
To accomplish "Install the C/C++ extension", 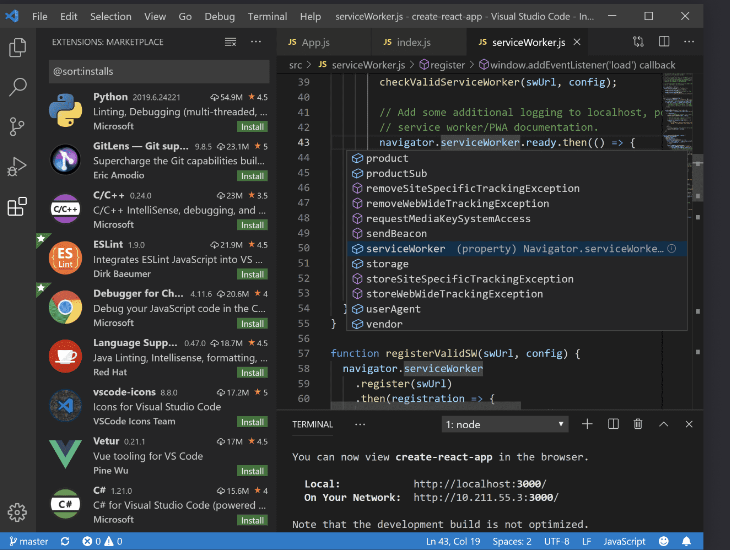I will [252, 225].
